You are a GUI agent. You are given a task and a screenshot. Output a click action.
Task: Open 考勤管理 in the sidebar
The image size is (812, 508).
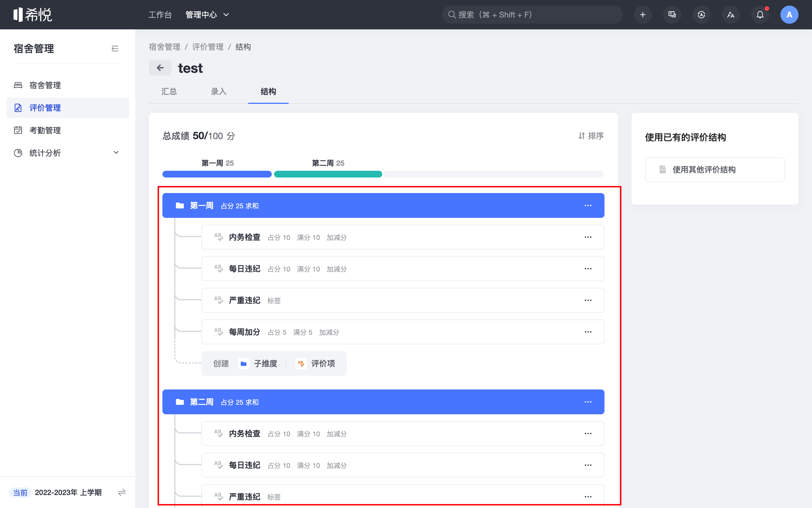[x=68, y=130]
